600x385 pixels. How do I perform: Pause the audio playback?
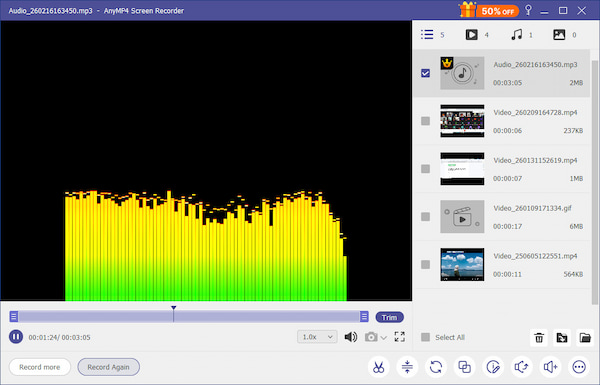click(16, 337)
